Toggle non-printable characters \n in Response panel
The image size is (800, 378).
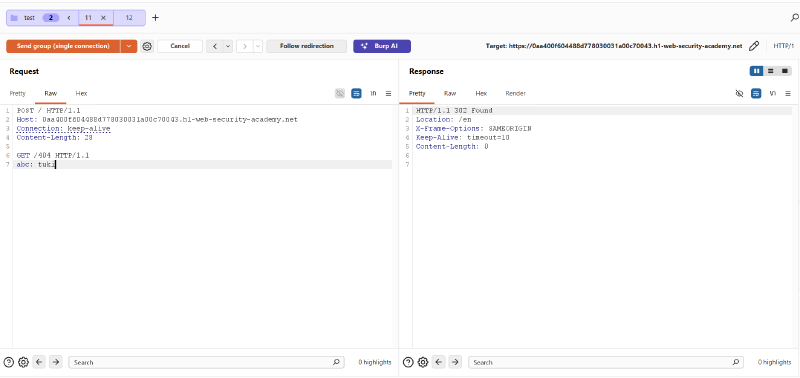[773, 94]
